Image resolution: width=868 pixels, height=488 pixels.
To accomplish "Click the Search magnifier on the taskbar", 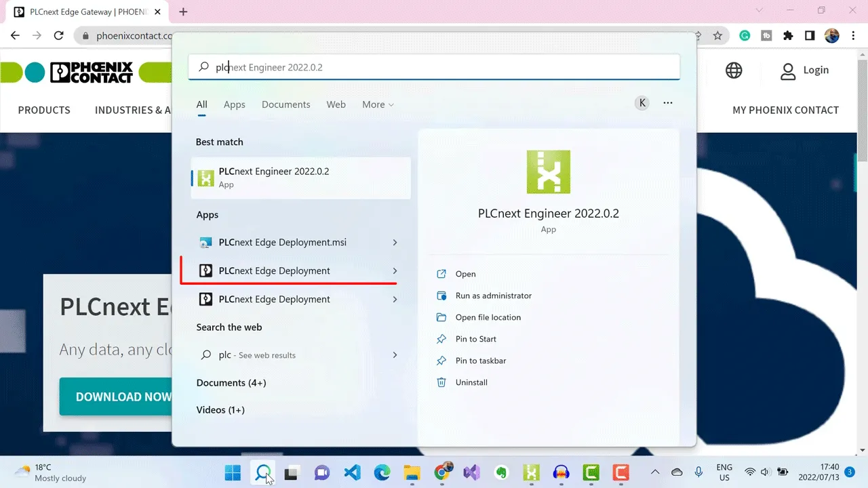I will tap(262, 472).
